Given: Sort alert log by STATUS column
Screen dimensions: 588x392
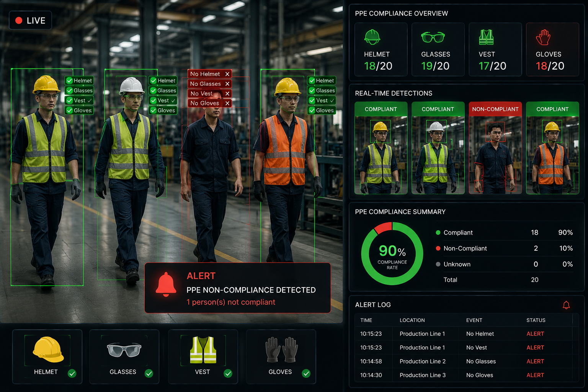Looking at the screenshot, I should coord(536,320).
